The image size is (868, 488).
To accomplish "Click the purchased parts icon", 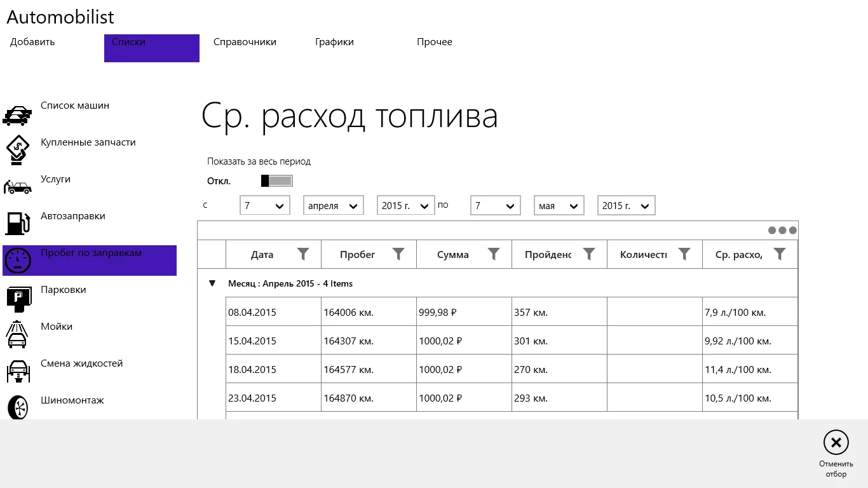I will pos(17,150).
